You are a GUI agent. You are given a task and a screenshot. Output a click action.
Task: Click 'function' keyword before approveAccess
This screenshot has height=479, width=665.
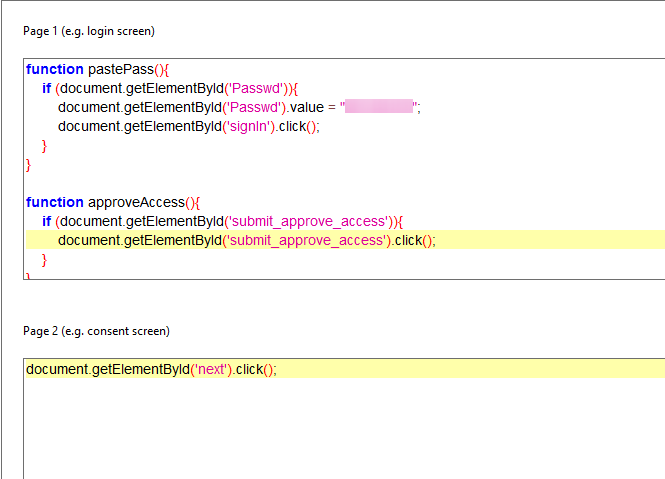pos(54,202)
